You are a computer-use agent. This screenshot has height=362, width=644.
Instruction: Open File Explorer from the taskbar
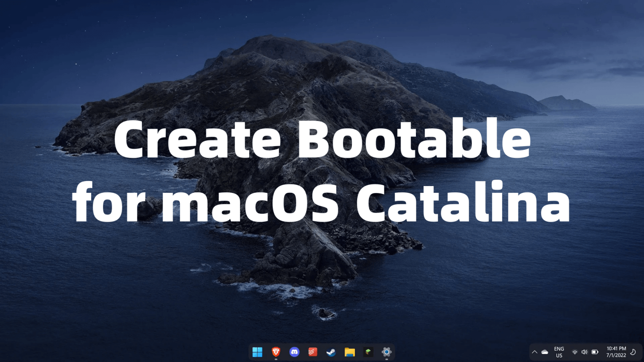[350, 352]
